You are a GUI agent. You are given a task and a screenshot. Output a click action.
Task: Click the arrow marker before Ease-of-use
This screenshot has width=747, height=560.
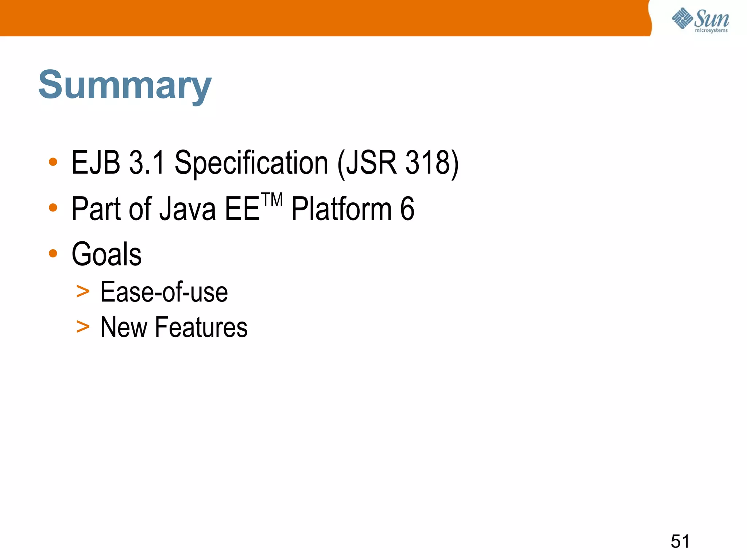click(x=83, y=292)
